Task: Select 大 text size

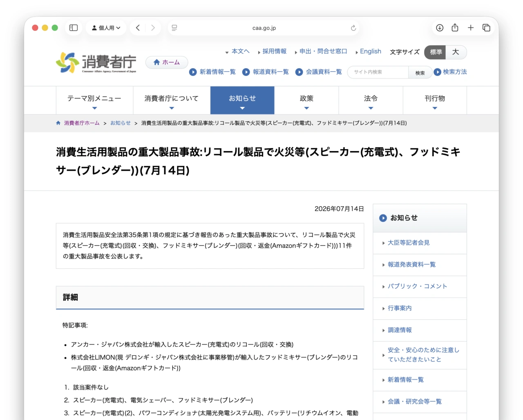Action: (456, 52)
